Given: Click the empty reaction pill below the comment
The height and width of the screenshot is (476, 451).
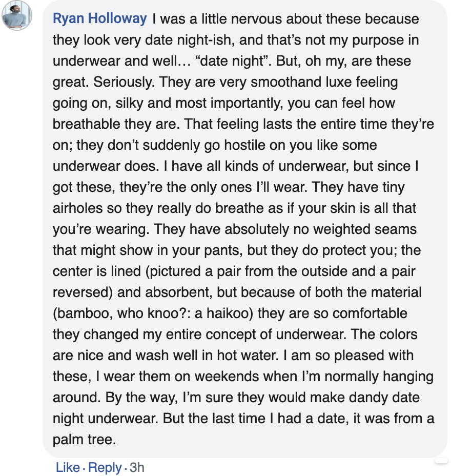Looking at the screenshot, I should click(x=441, y=462).
